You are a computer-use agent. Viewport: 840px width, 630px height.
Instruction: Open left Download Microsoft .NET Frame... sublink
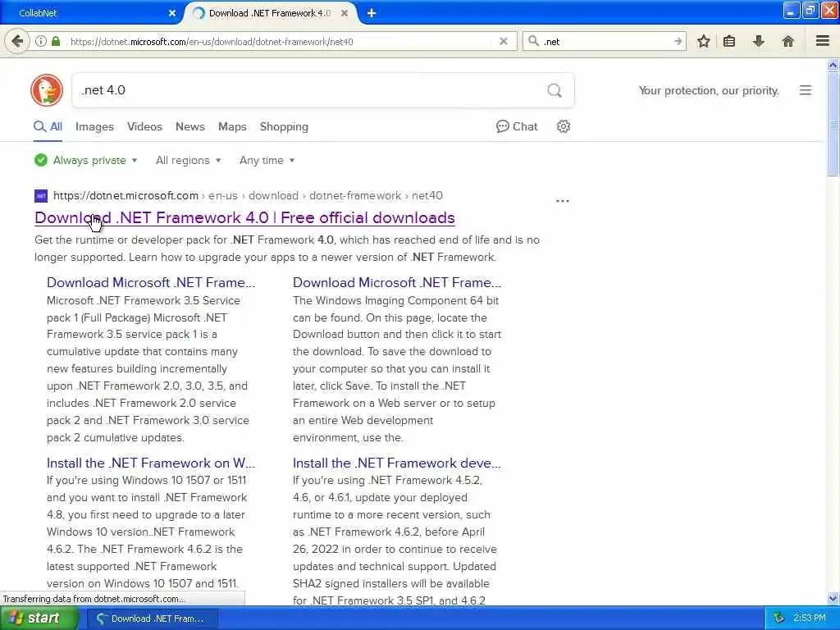point(151,282)
